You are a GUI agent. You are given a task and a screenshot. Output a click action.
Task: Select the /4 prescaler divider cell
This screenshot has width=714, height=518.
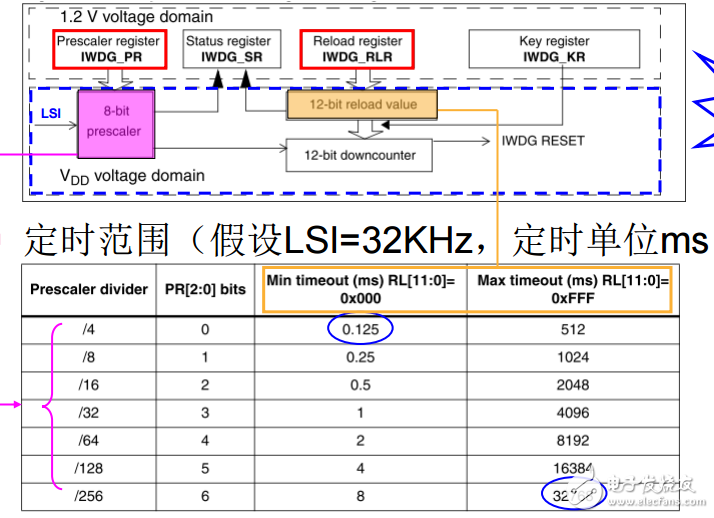pos(89,329)
